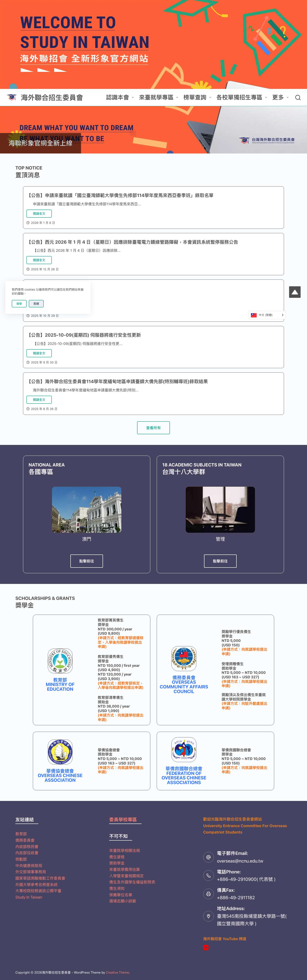This screenshot has height=980, width=307.
Task: Click the 海外聯合招生委員會 site title
Action: tap(52, 97)
